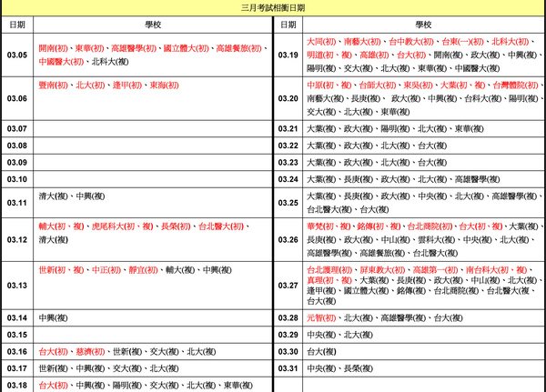Select 台灣體院(初) entry

point(516,85)
